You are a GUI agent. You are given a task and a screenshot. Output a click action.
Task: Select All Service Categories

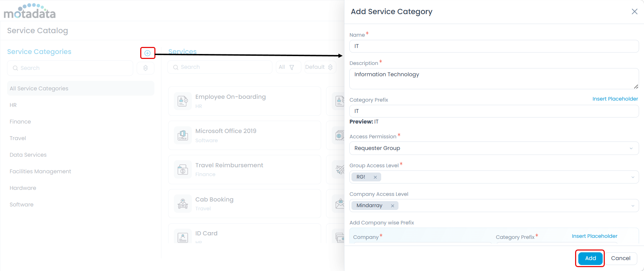click(x=81, y=88)
